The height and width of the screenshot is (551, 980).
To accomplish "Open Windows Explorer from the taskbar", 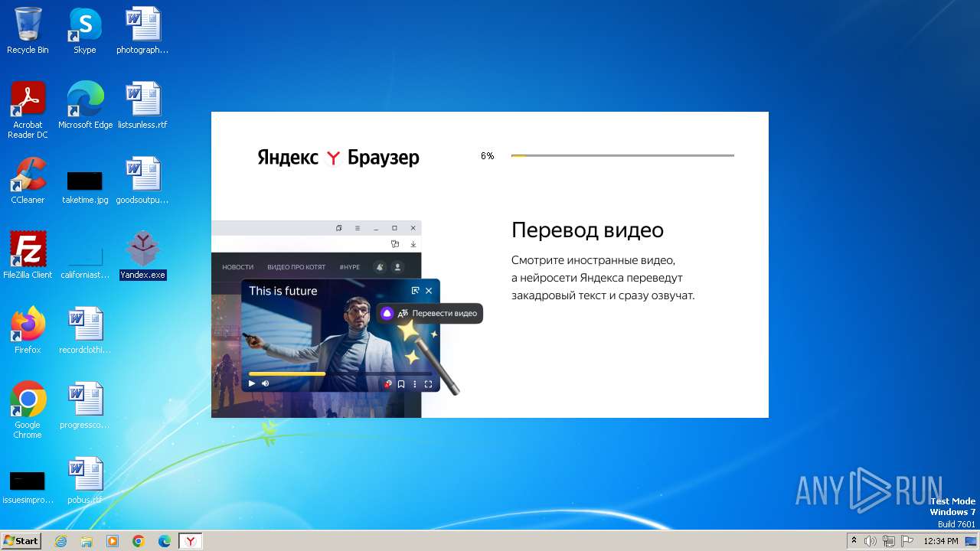I will click(x=87, y=541).
